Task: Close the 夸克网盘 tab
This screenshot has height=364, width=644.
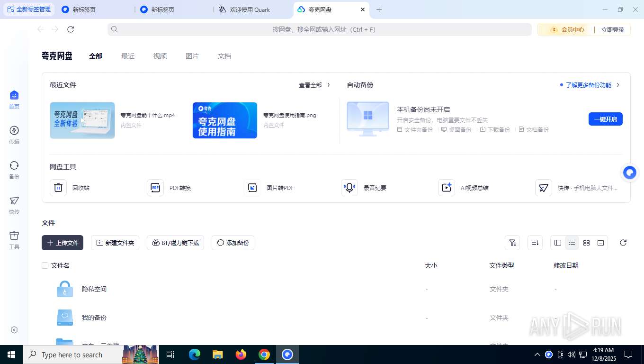Action: (x=363, y=9)
